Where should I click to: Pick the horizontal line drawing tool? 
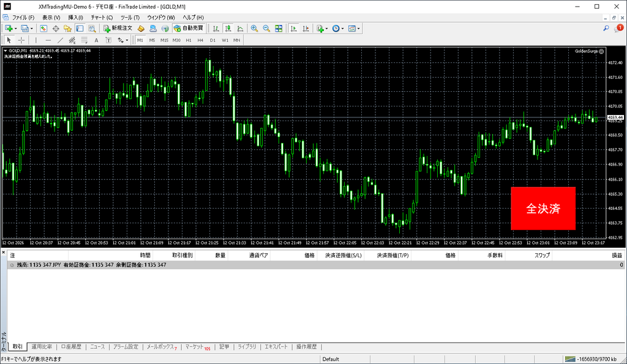[x=48, y=40]
